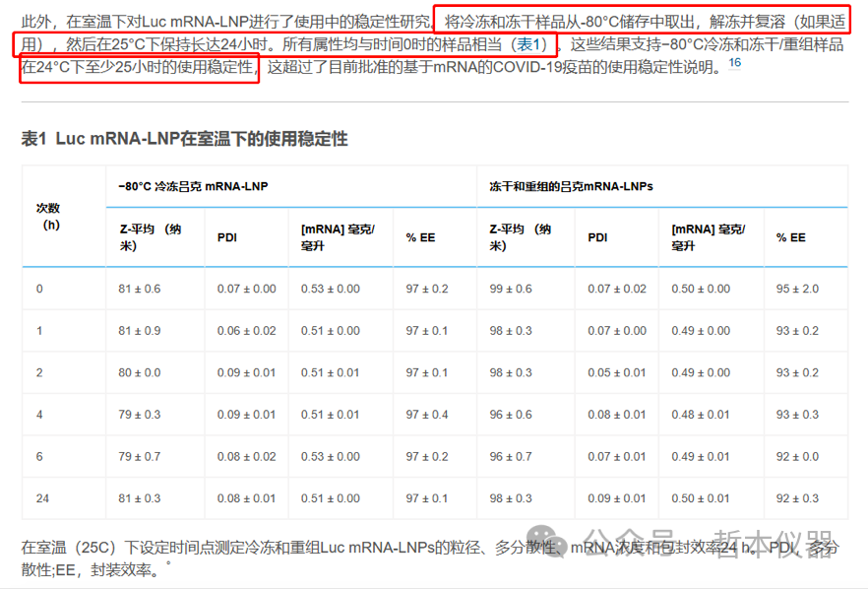Open superscript reference 16 after the paragraph
This screenshot has height=589, width=868.
[734, 63]
